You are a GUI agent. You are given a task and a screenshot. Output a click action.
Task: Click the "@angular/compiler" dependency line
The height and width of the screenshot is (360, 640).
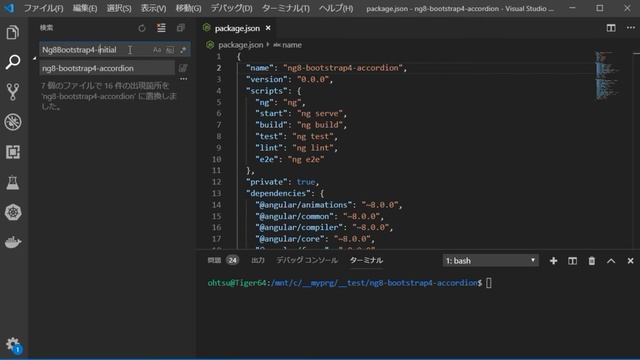(324, 227)
